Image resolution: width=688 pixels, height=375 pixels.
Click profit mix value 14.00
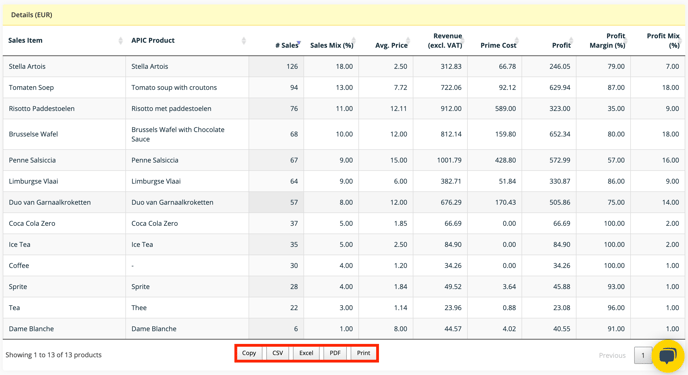pos(670,203)
